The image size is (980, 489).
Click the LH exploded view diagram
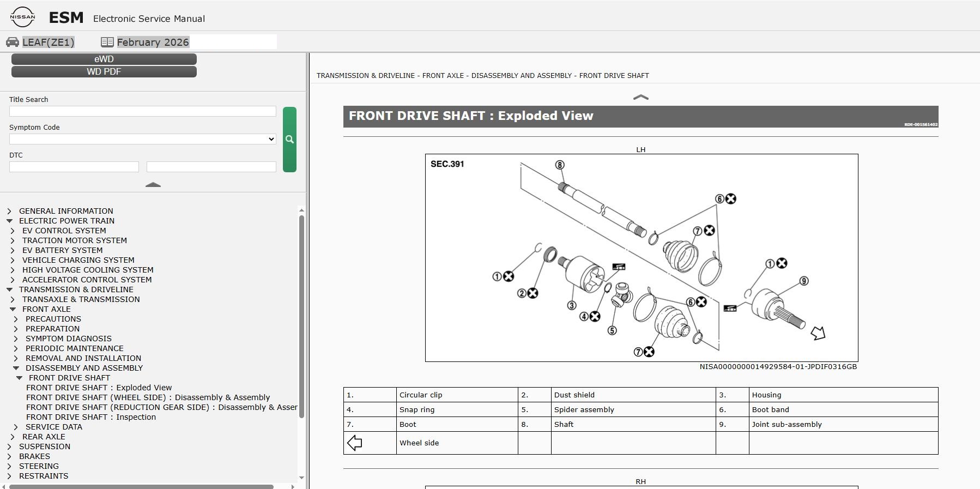(x=642, y=258)
